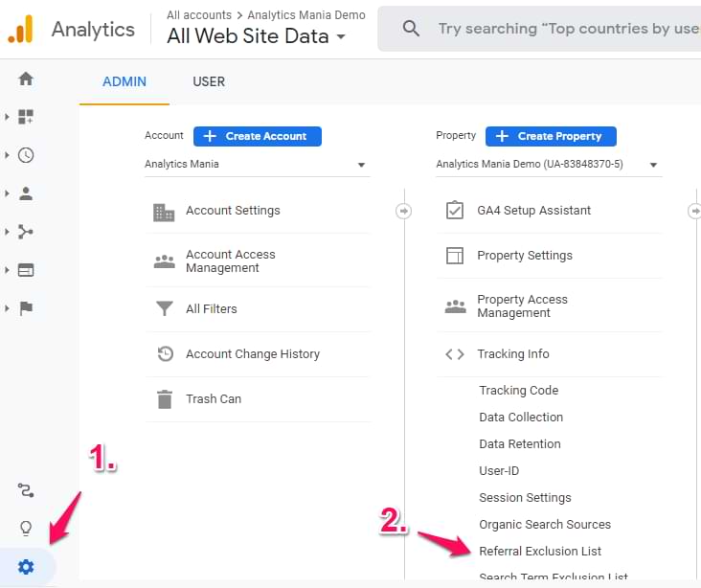Click the Analytics search field
This screenshot has height=588, width=701.
(x=565, y=29)
